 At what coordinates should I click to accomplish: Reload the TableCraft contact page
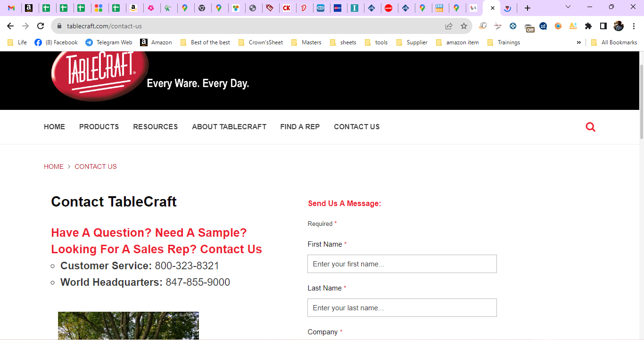click(41, 26)
